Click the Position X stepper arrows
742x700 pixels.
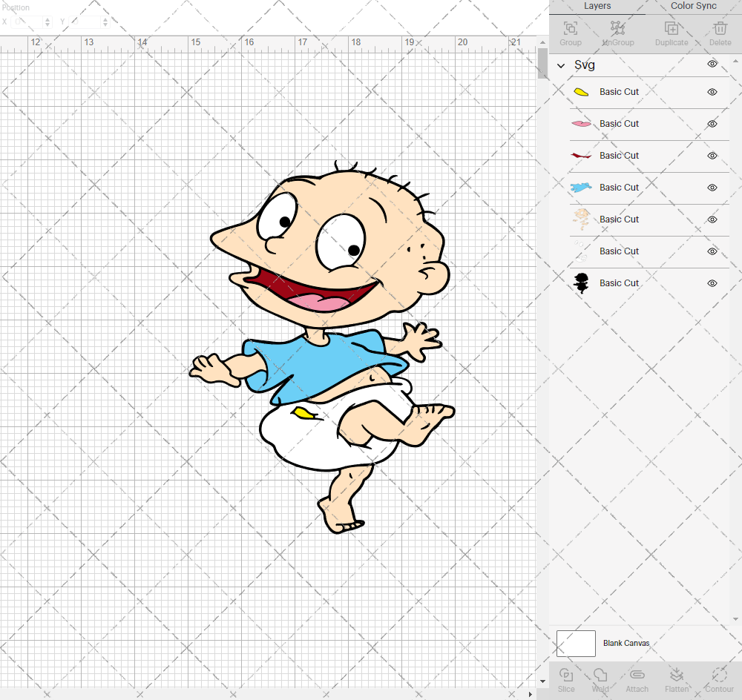click(47, 22)
